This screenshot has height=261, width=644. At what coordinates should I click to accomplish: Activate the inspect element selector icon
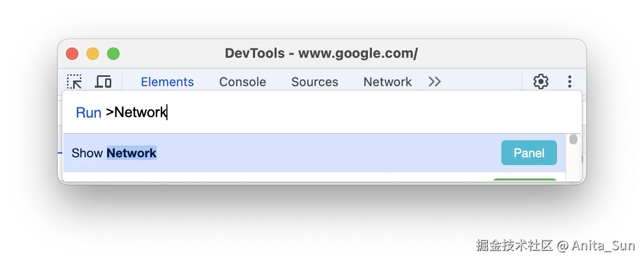click(75, 81)
